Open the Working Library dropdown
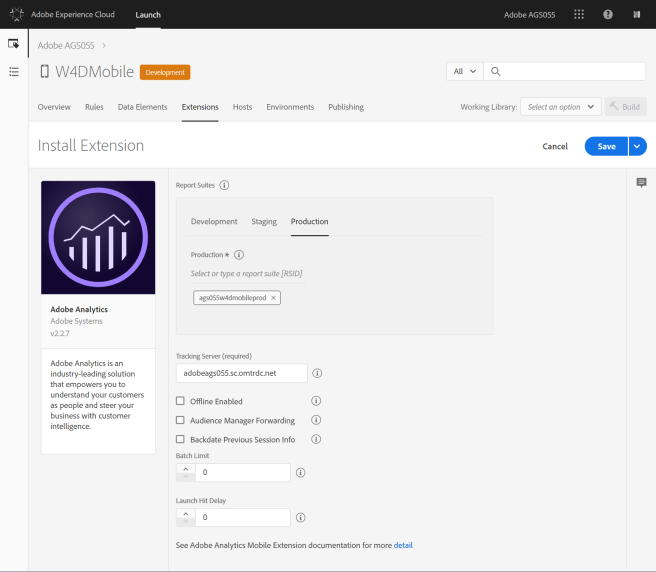Screen dimensions: 656x572 click(x=562, y=107)
